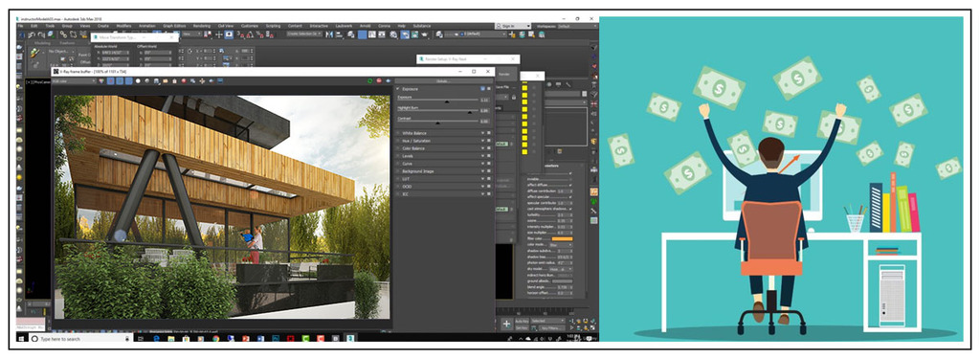Click the Auto Key button

point(522,321)
